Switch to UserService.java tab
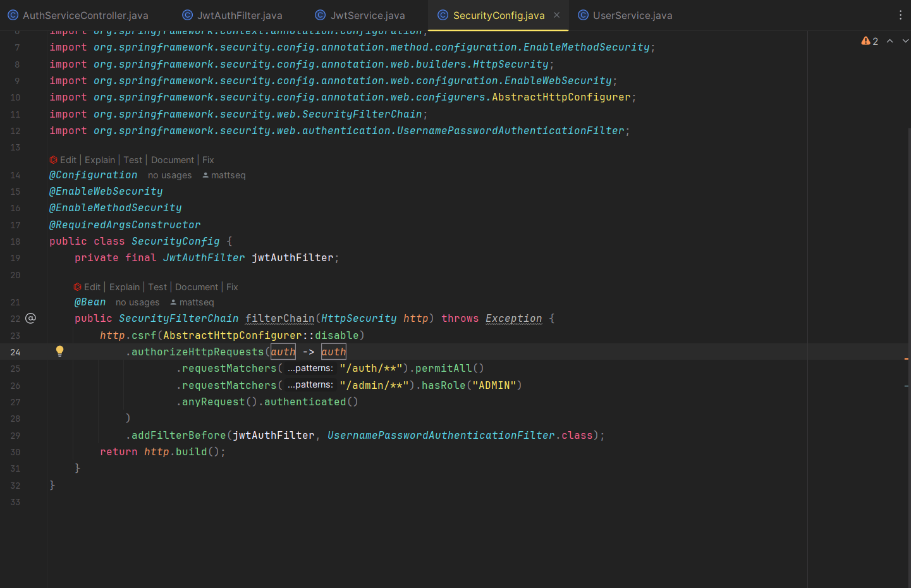 [625, 15]
